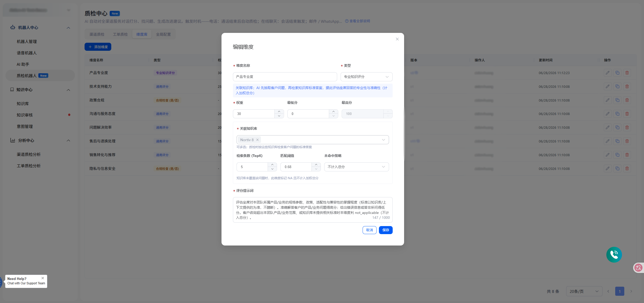Collapse the 机器人中心 sidebar section

tap(68, 28)
